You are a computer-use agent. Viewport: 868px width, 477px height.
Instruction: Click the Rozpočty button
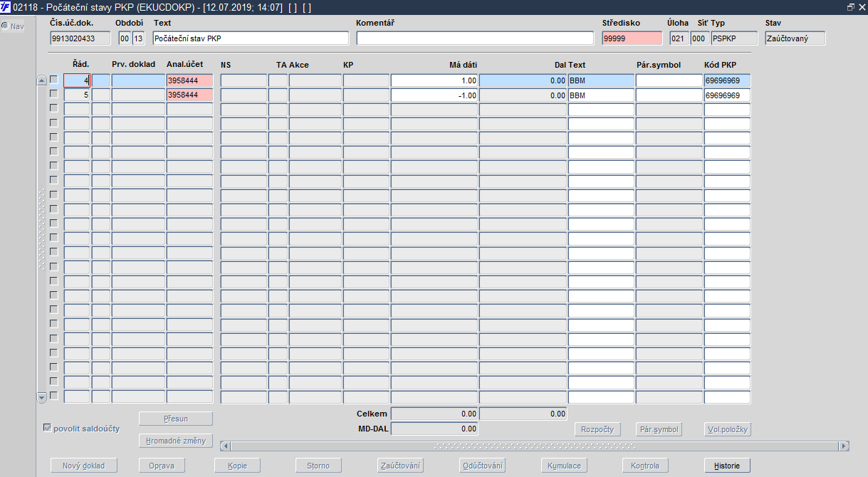pyautogui.click(x=598, y=429)
